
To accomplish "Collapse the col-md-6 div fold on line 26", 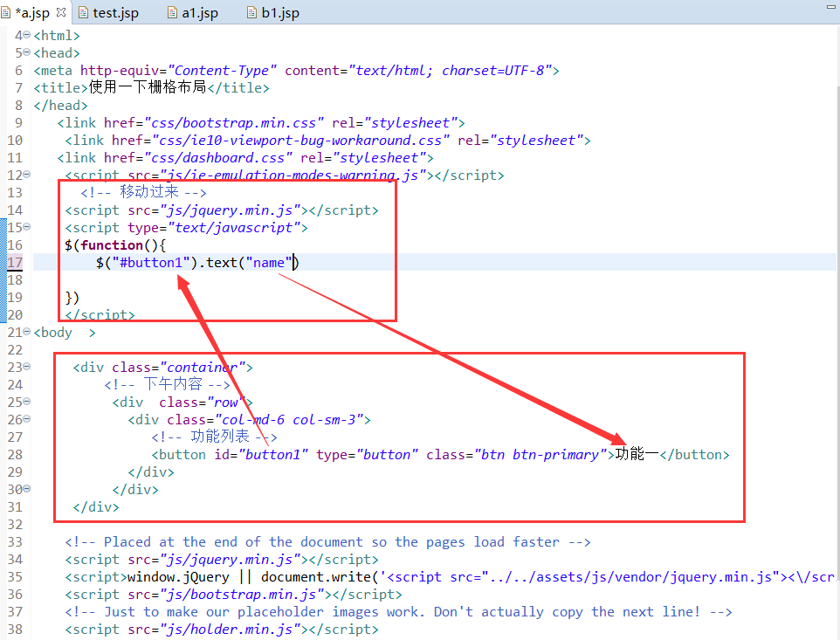I will [x=27, y=419].
